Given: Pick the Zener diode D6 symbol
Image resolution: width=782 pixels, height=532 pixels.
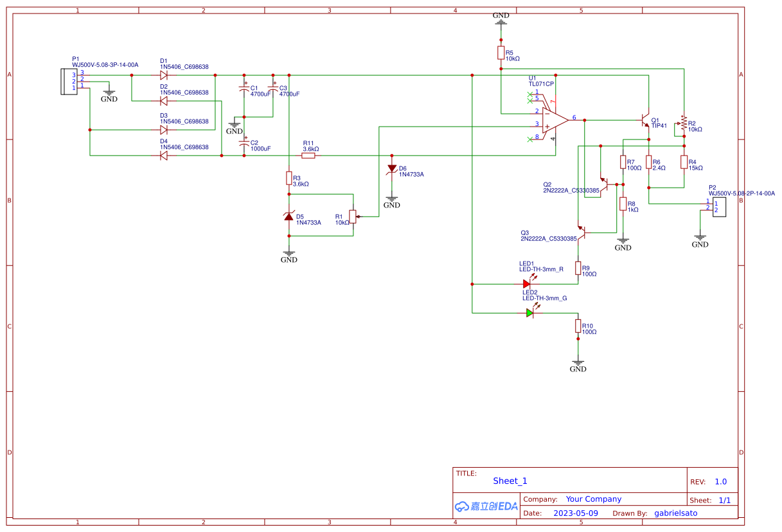Looking at the screenshot, I should (x=392, y=169).
